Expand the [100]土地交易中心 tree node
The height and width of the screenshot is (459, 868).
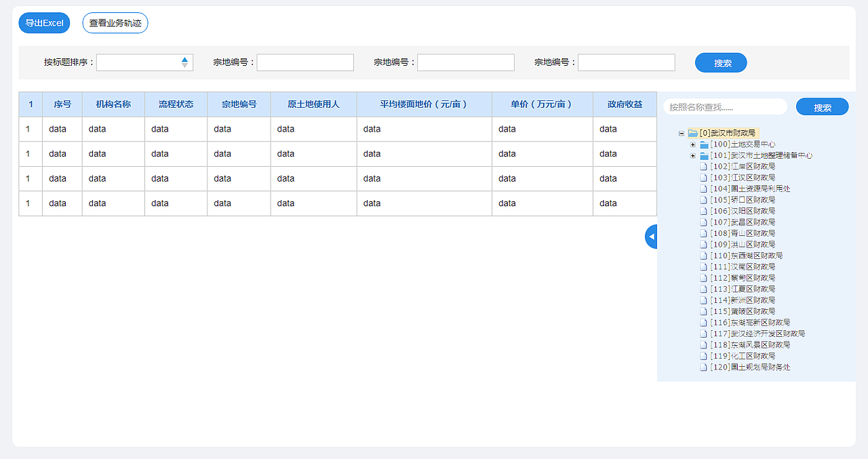click(x=693, y=144)
